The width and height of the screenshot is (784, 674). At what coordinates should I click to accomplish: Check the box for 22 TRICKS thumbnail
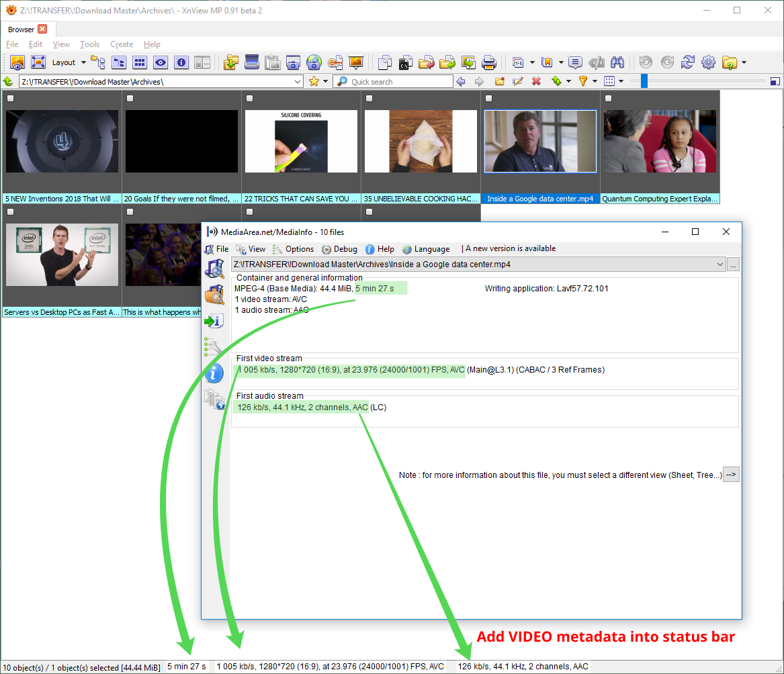(x=249, y=99)
